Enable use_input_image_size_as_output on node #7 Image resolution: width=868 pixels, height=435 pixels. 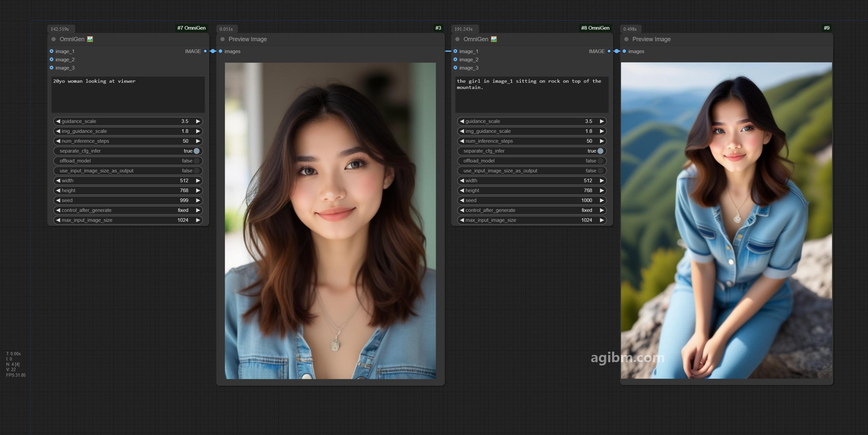[128, 170]
